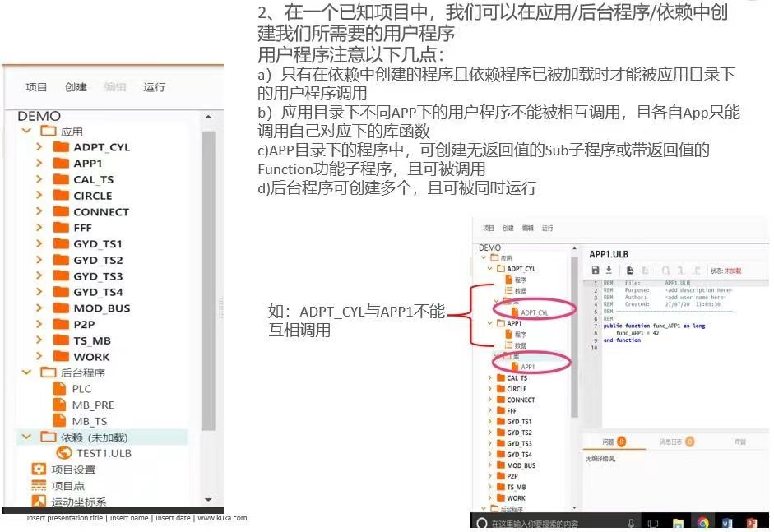Open 项目点 project points item
Image resolution: width=774 pixels, height=532 pixels.
58,486
